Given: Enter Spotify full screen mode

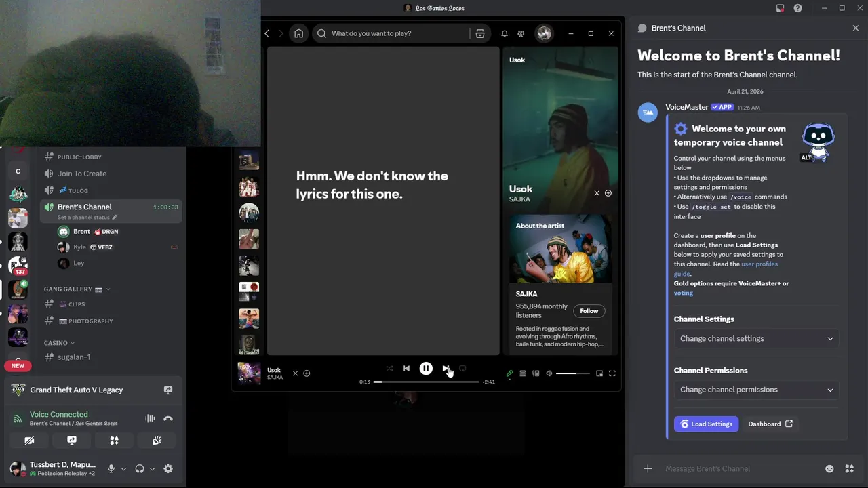Looking at the screenshot, I should pyautogui.click(x=612, y=373).
